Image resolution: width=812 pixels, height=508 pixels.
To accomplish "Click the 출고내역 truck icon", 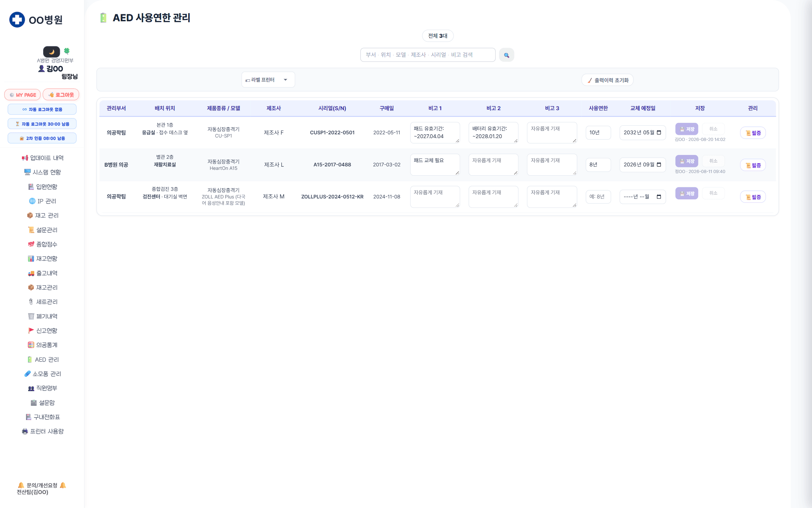I will (x=31, y=273).
